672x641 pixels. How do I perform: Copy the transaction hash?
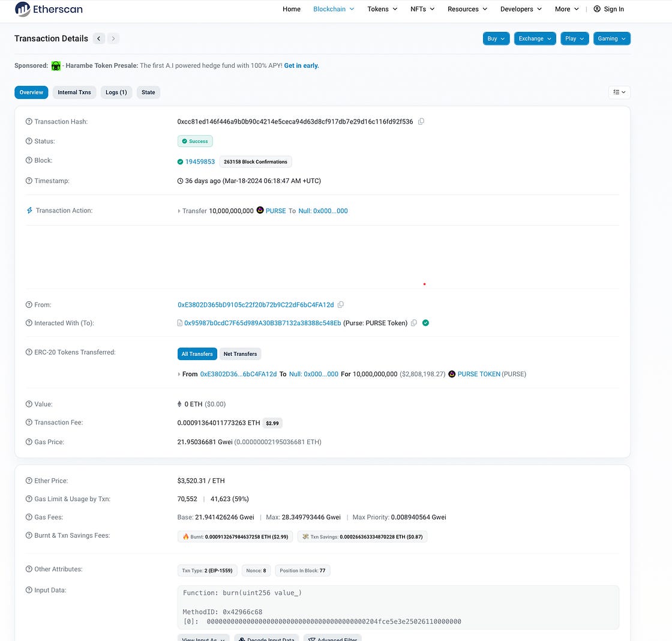pyautogui.click(x=421, y=122)
